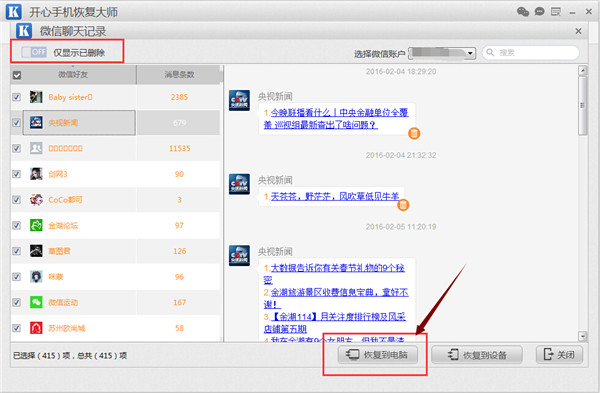Click the 央视新闻 avatar in friends list
Image resolution: width=600 pixels, height=393 pixels.
click(36, 123)
